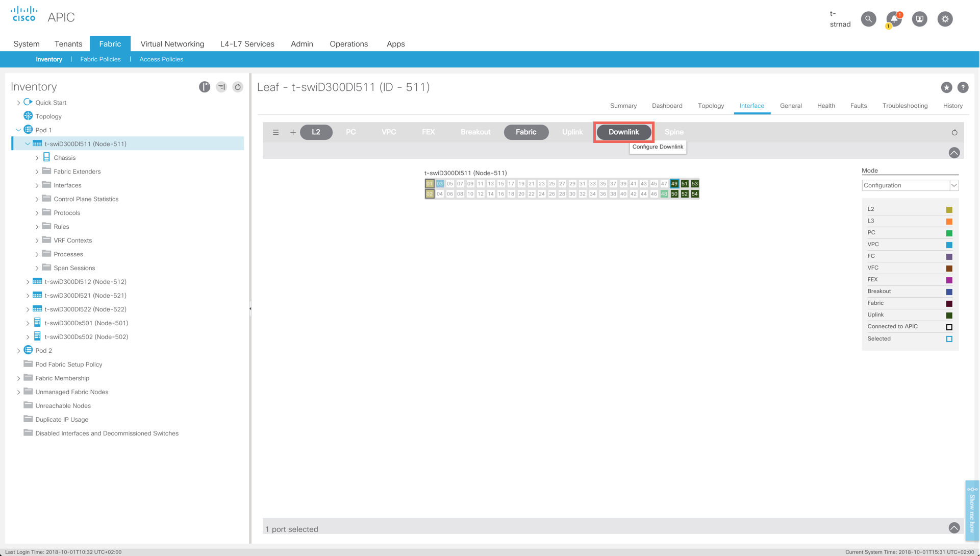Click the FEX legend color swatch
The width and height of the screenshot is (980, 556).
point(949,280)
